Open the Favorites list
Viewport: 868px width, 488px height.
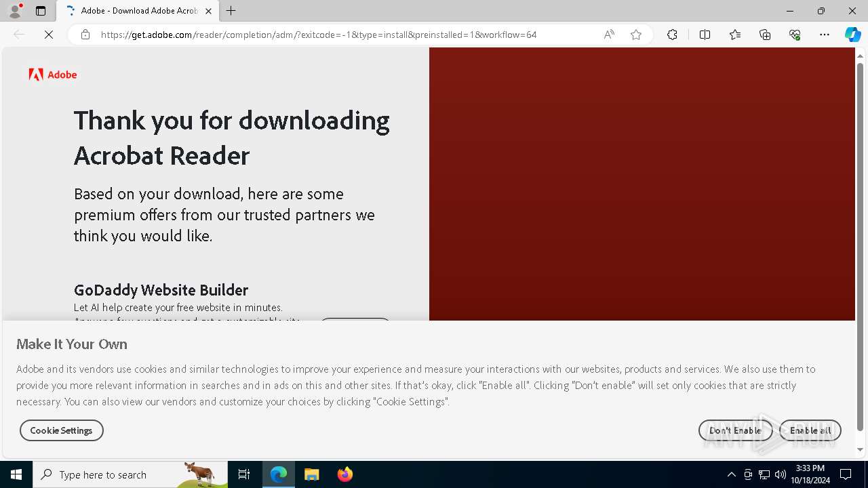point(735,35)
